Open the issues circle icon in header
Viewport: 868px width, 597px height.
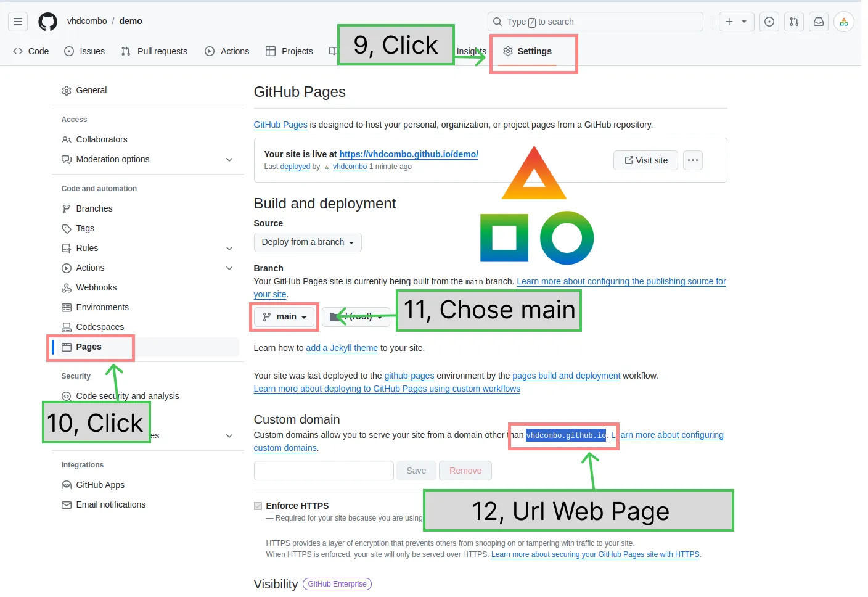click(769, 22)
